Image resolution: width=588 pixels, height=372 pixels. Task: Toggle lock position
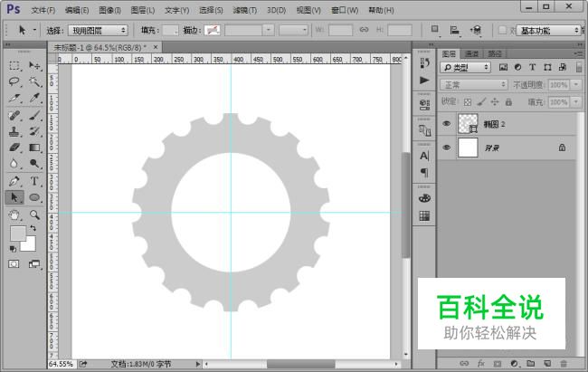click(x=495, y=101)
